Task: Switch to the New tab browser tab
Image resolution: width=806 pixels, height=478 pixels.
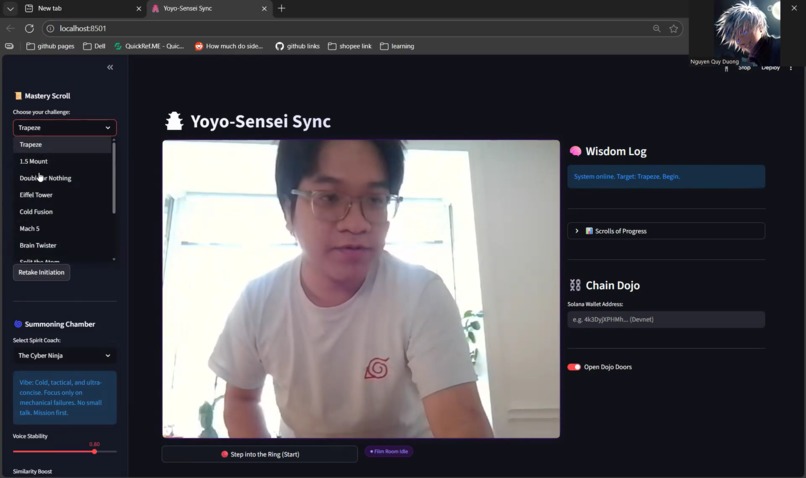Action: (83, 9)
